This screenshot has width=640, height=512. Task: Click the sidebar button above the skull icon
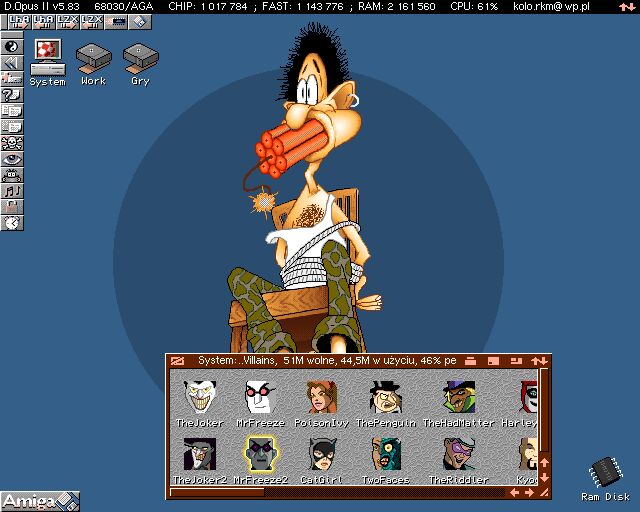12,127
